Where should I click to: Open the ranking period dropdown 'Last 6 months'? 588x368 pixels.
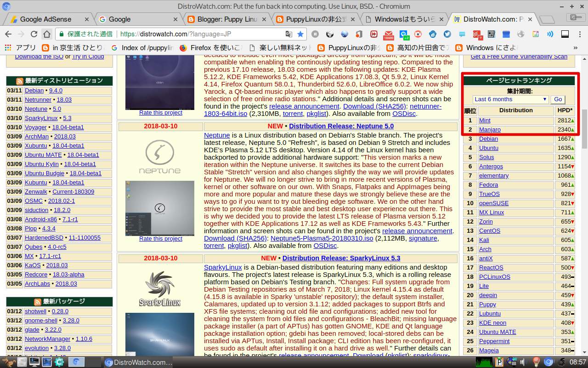pos(510,99)
